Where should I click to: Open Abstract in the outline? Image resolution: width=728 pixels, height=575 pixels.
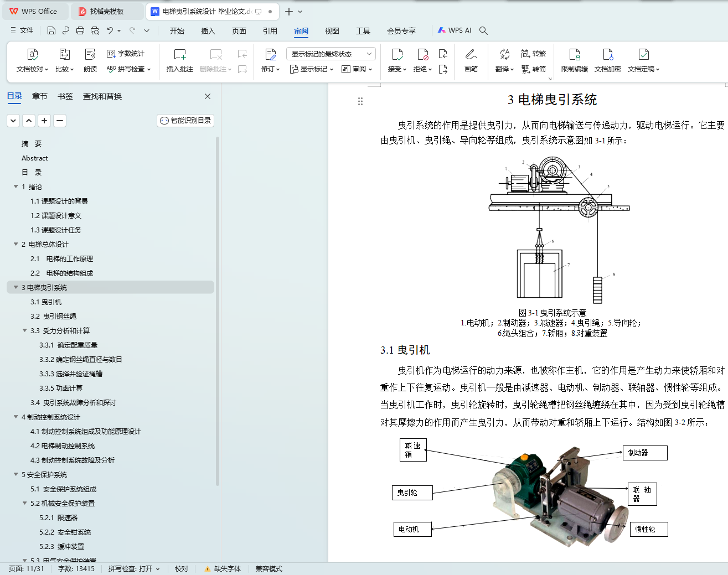tap(35, 158)
